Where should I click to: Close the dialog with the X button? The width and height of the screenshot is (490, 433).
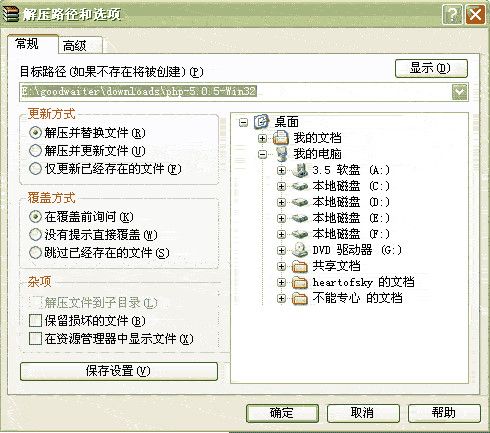pyautogui.click(x=475, y=14)
